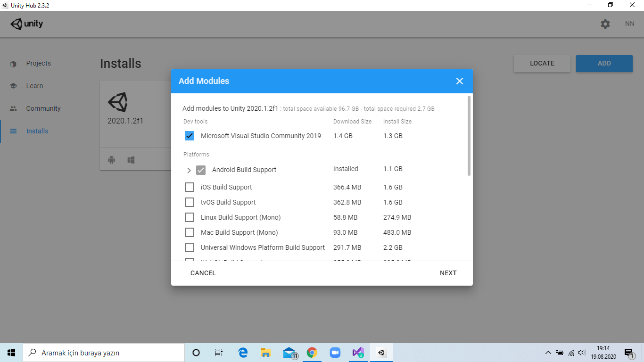Click the 'Microsoft Visual Studio Community 2019' label
This screenshot has width=644, height=362.
coord(261,136)
